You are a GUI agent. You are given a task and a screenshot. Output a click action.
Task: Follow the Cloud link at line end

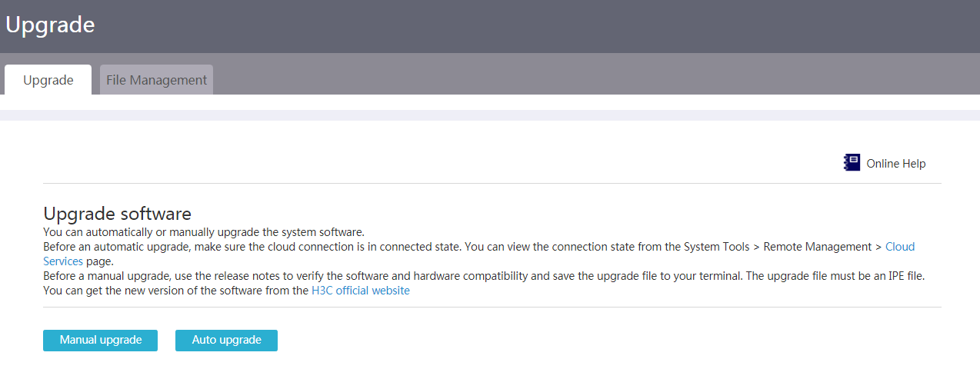(900, 247)
